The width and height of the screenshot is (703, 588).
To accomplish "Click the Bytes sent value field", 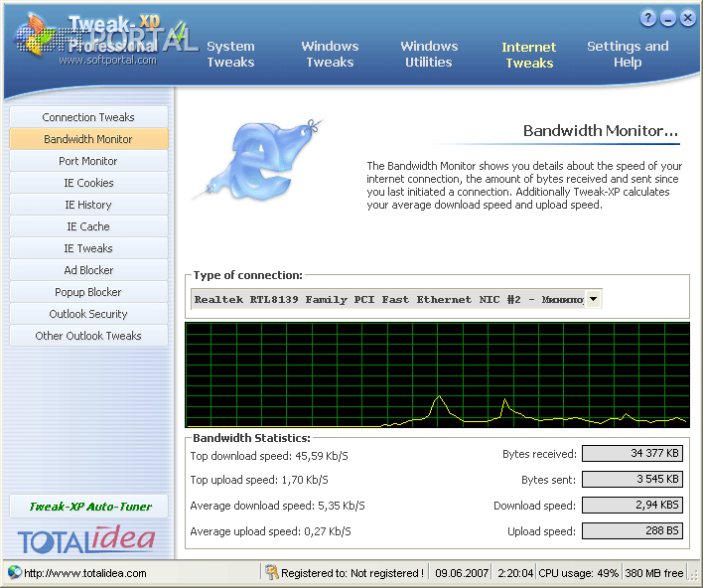I will (633, 479).
